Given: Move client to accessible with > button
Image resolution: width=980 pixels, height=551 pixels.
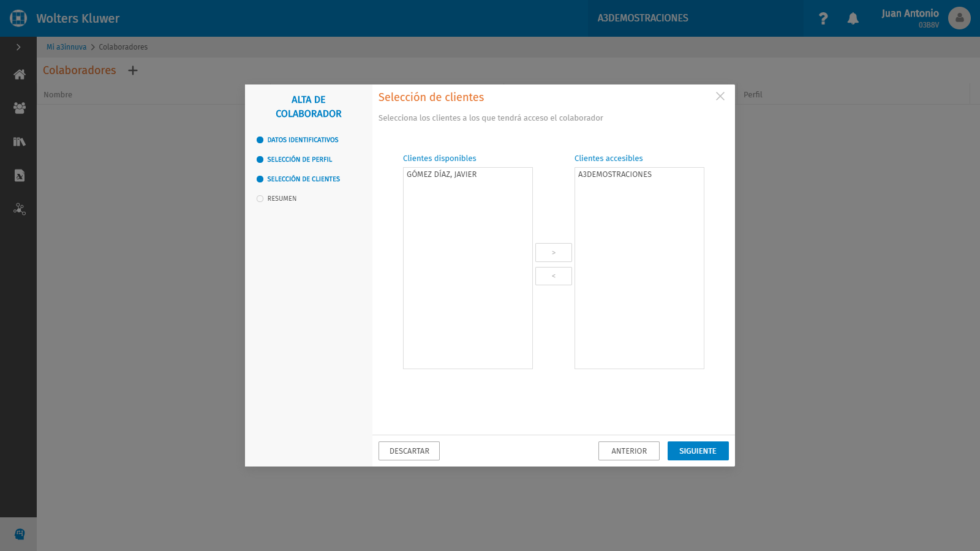Looking at the screenshot, I should pyautogui.click(x=554, y=252).
